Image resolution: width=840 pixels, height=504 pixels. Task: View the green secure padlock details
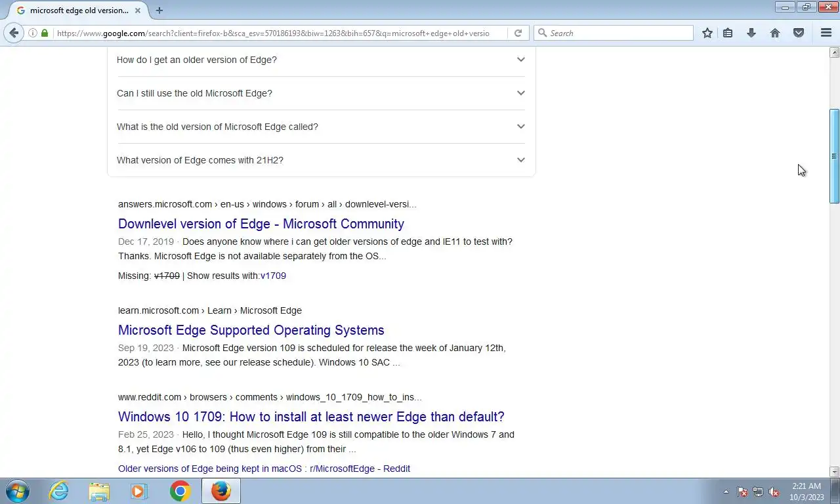45,33
